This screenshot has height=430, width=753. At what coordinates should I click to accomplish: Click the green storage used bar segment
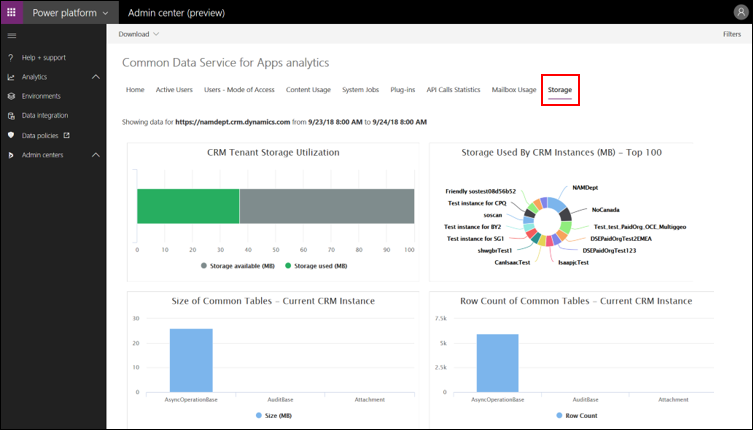pyautogui.click(x=188, y=206)
